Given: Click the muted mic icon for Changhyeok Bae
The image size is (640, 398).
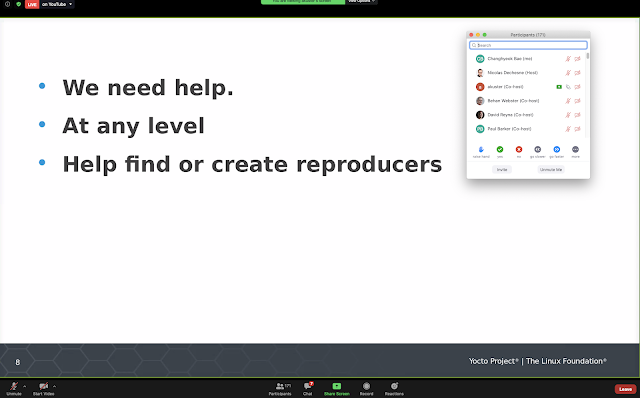Looking at the screenshot, I should tap(568, 59).
